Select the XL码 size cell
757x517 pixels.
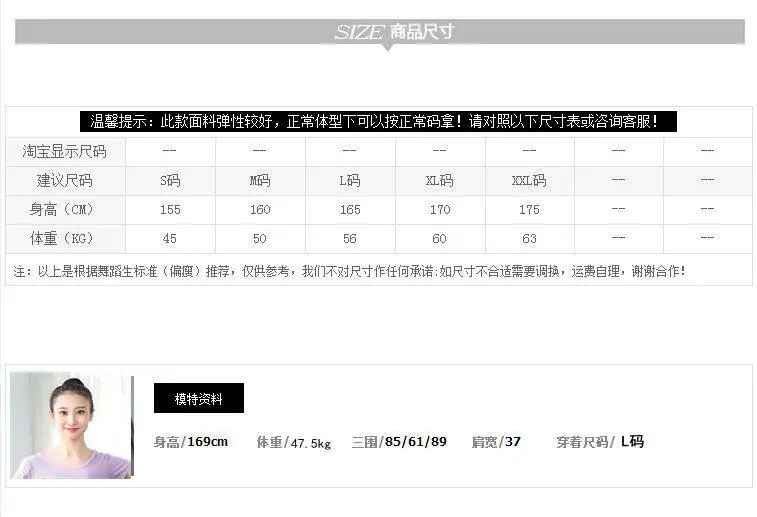(440, 181)
